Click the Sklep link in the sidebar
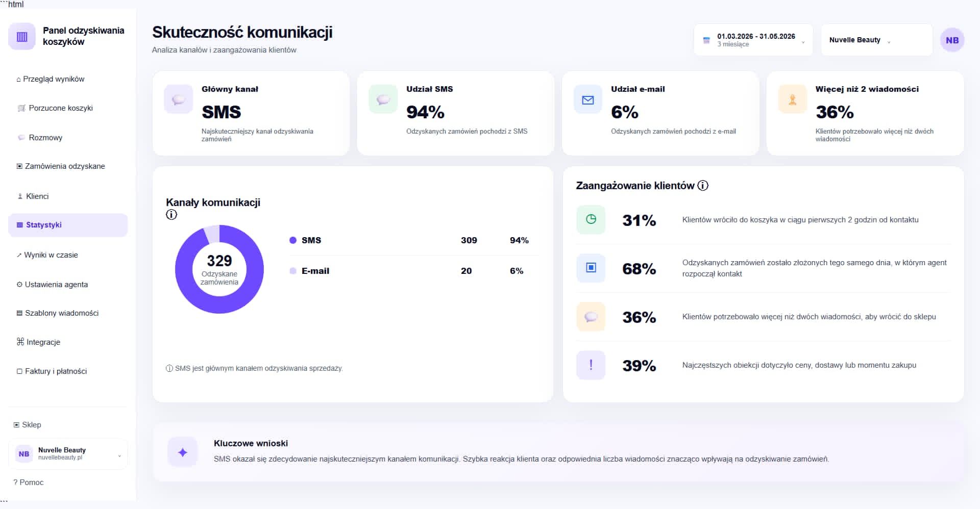Viewport: 980px width, 509px height. click(x=27, y=425)
